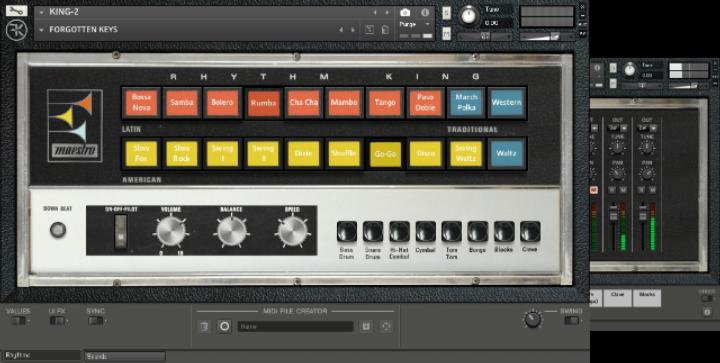Toggle the solo S button in header
Screen dimensions: 720x363
tap(446, 13)
